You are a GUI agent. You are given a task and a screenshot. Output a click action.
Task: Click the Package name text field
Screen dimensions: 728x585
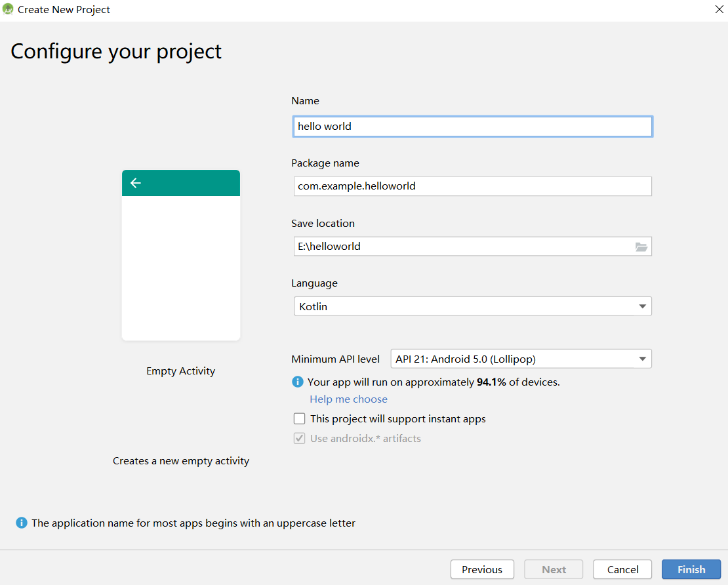point(473,186)
